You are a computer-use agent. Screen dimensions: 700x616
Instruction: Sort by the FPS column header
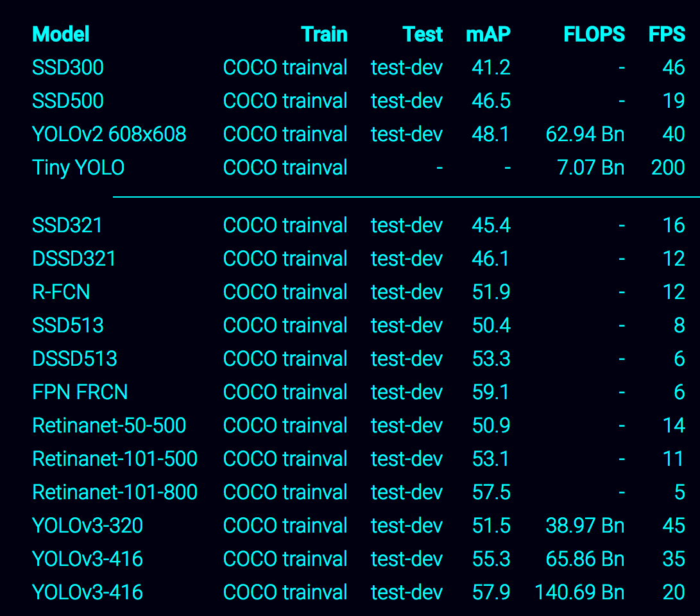pos(668,35)
